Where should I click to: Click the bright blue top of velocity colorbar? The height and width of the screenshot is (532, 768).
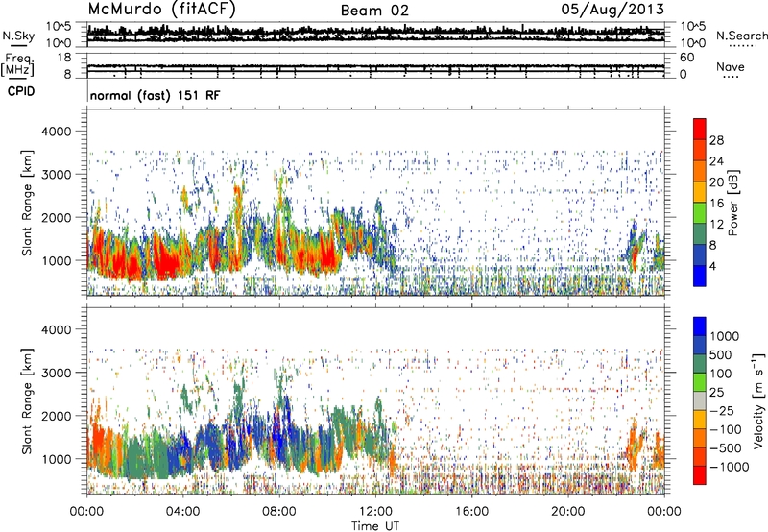click(700, 326)
